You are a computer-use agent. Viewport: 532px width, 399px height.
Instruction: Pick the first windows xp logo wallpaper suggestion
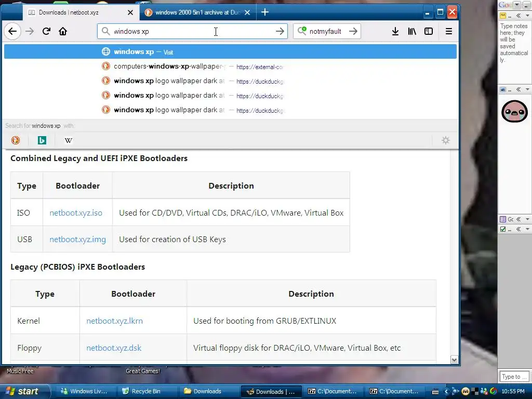[230, 81]
